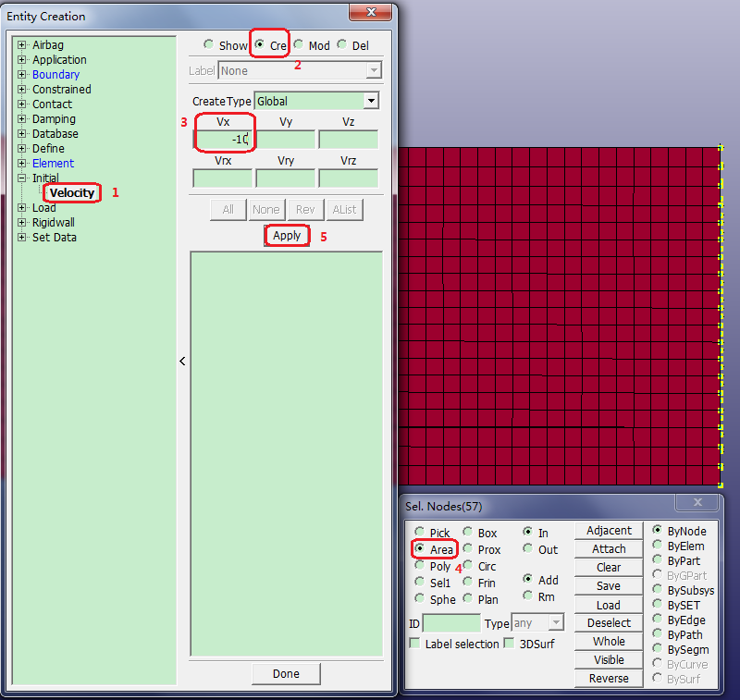Click the Vx velocity input field
This screenshot has width=740, height=700.
point(223,140)
